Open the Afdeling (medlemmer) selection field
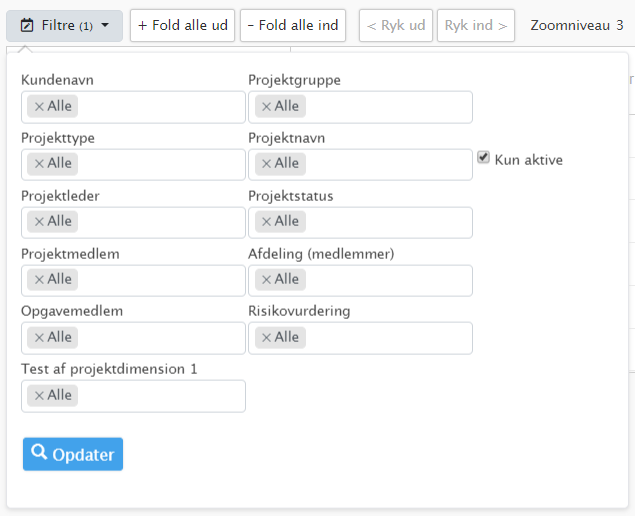Image resolution: width=635 pixels, height=516 pixels. (x=360, y=280)
